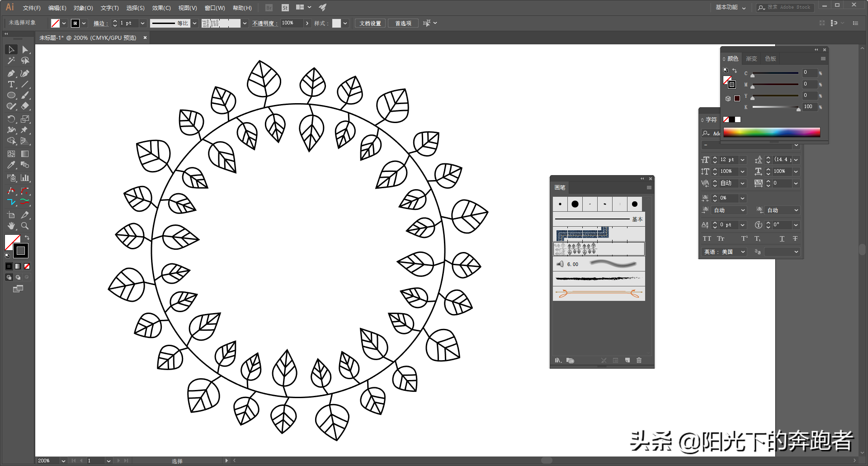Select the Type tool
Viewport: 868px width, 466px height.
11,84
